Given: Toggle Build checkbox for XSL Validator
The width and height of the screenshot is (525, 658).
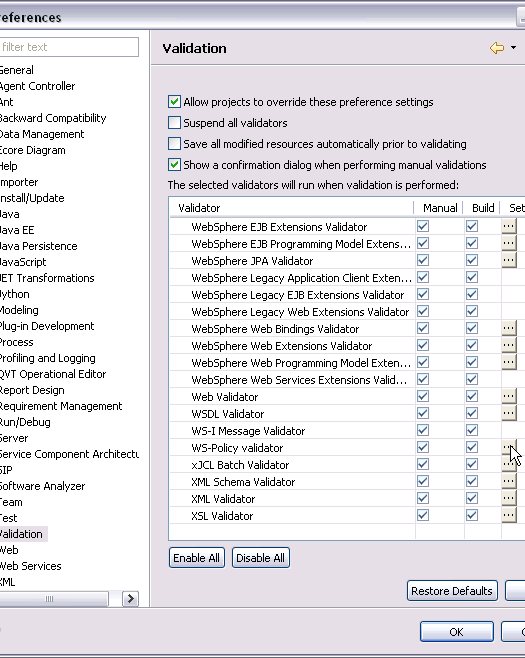Looking at the screenshot, I should click(472, 515).
